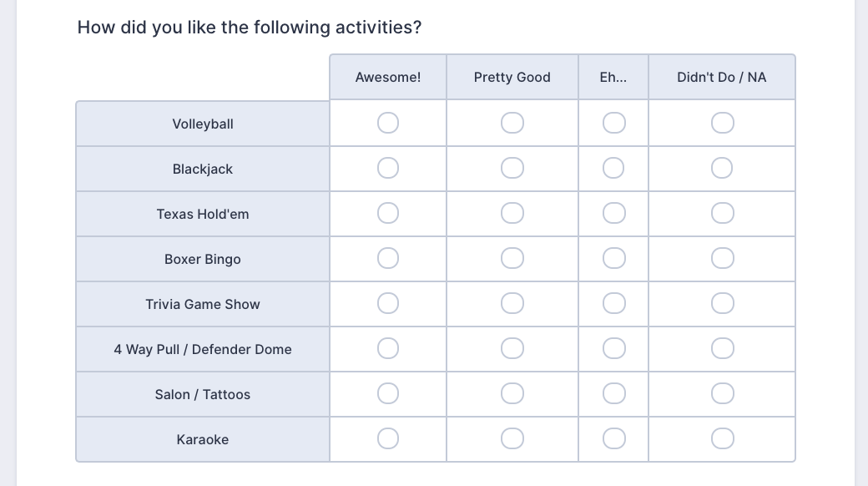Click the Awesome! column header
Screen dimensions: 868x486
(x=388, y=78)
